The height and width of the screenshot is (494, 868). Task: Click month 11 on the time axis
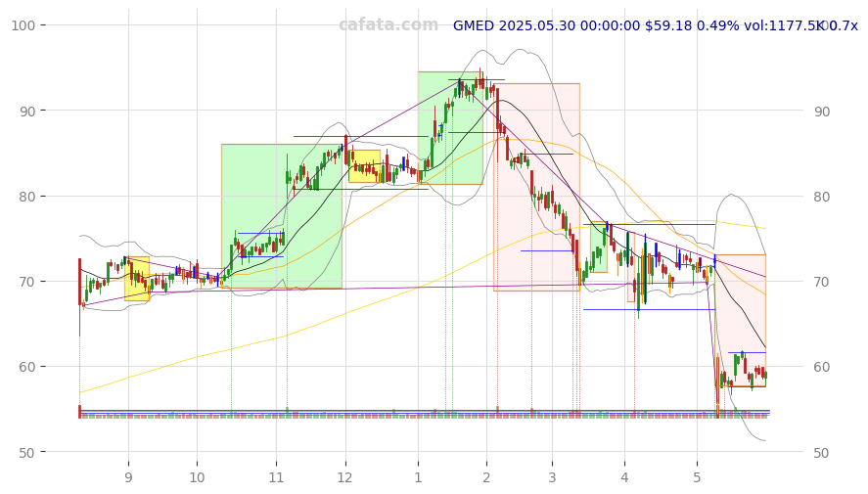coord(276,477)
